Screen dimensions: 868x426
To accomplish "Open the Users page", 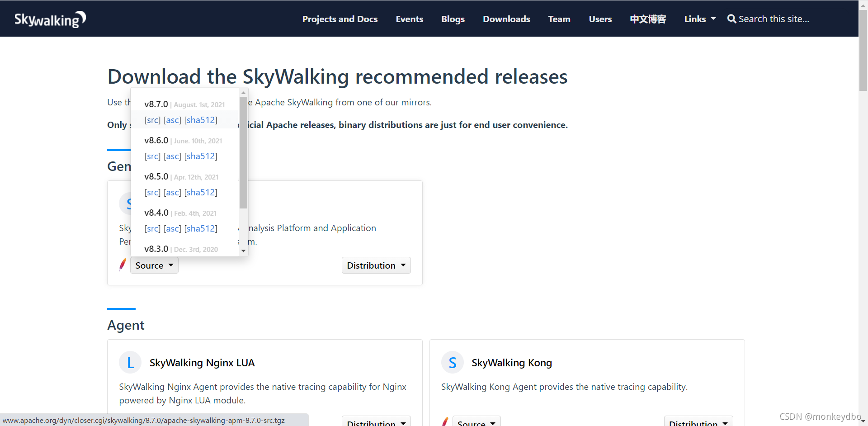I will click(x=600, y=19).
